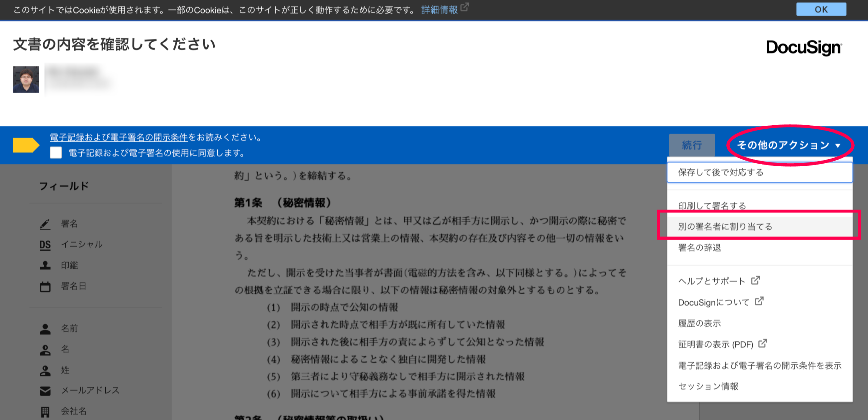
Task: Click the yellow arrow guide marker
Action: (26, 145)
